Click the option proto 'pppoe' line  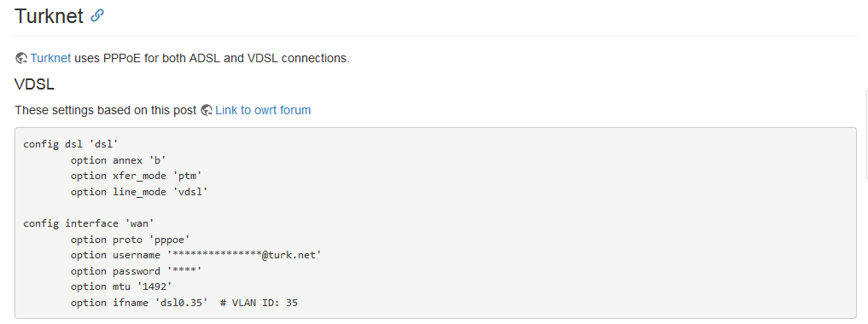[130, 240]
